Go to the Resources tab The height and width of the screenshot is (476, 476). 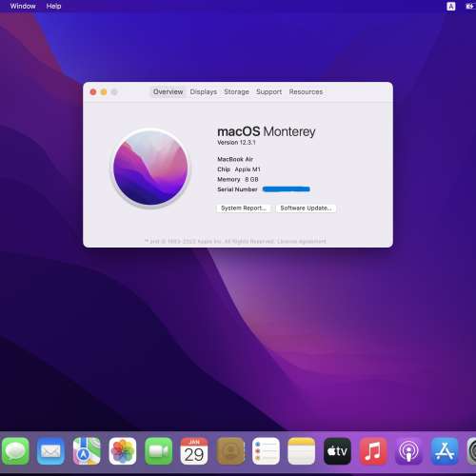pos(306,91)
